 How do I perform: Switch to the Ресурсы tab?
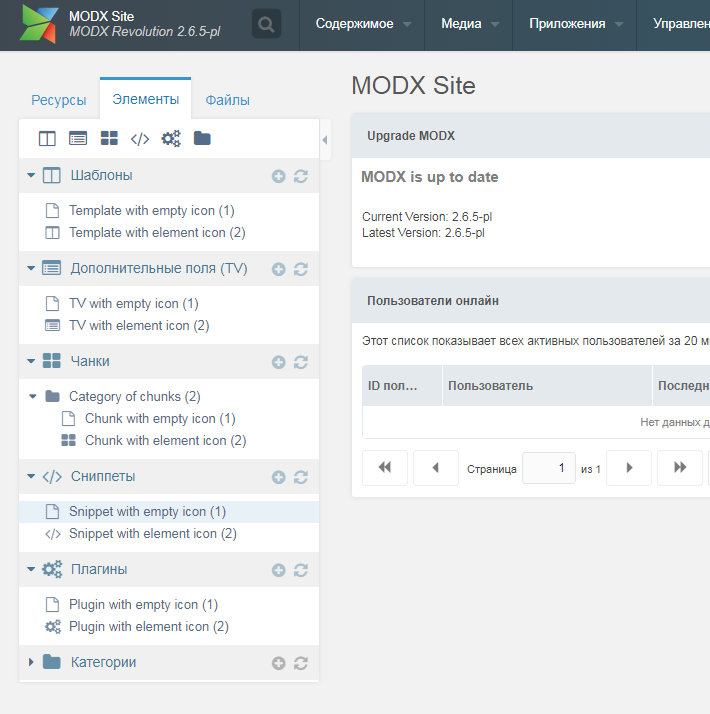point(59,100)
